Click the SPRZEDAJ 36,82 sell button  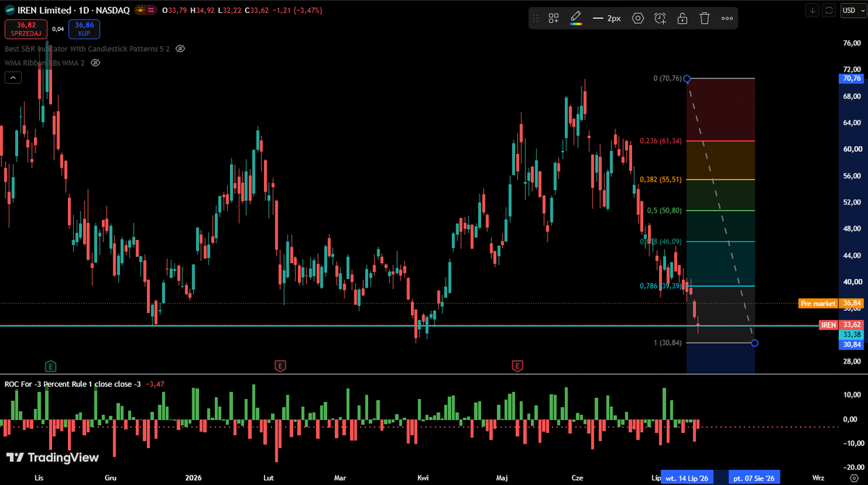tap(26, 29)
